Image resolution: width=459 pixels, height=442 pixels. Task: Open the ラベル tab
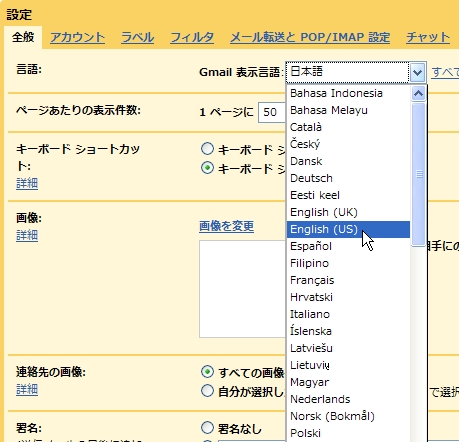[x=137, y=37]
